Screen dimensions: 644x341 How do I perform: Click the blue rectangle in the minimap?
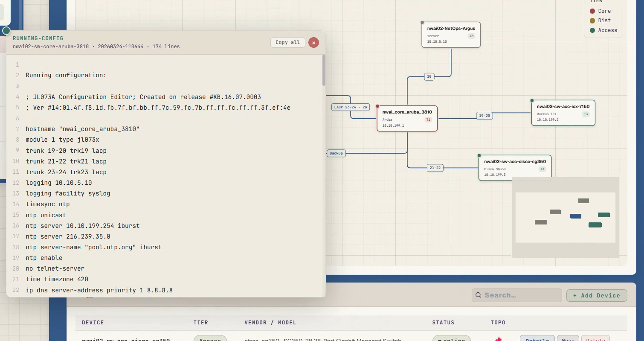576,216
